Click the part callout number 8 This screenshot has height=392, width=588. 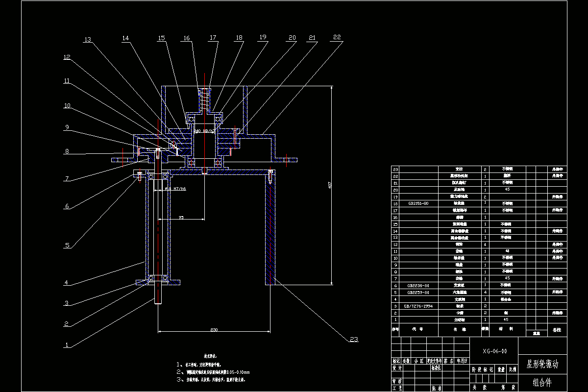click(x=67, y=152)
